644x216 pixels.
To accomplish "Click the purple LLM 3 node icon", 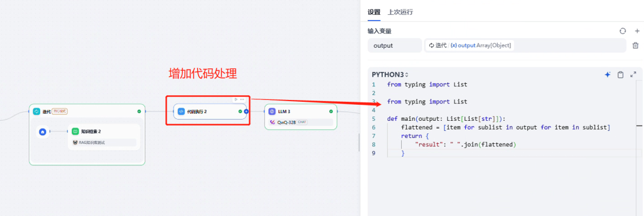I will coord(272,111).
